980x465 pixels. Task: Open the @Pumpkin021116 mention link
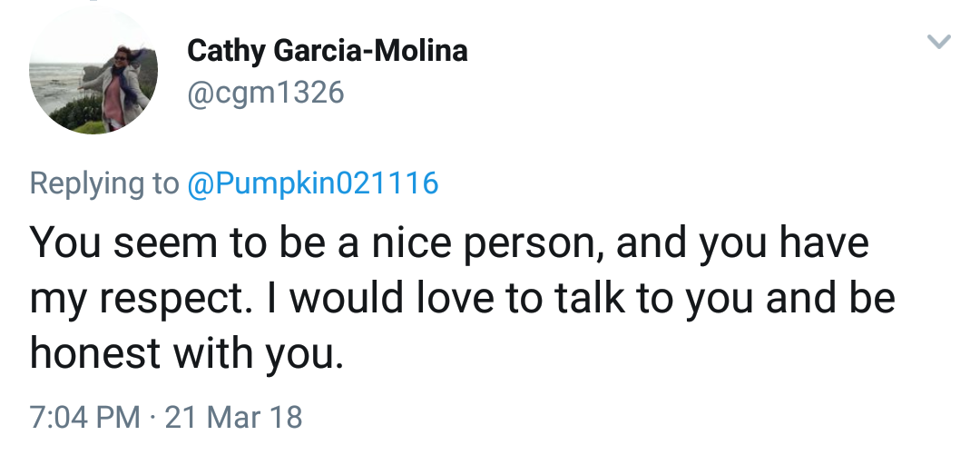[312, 183]
